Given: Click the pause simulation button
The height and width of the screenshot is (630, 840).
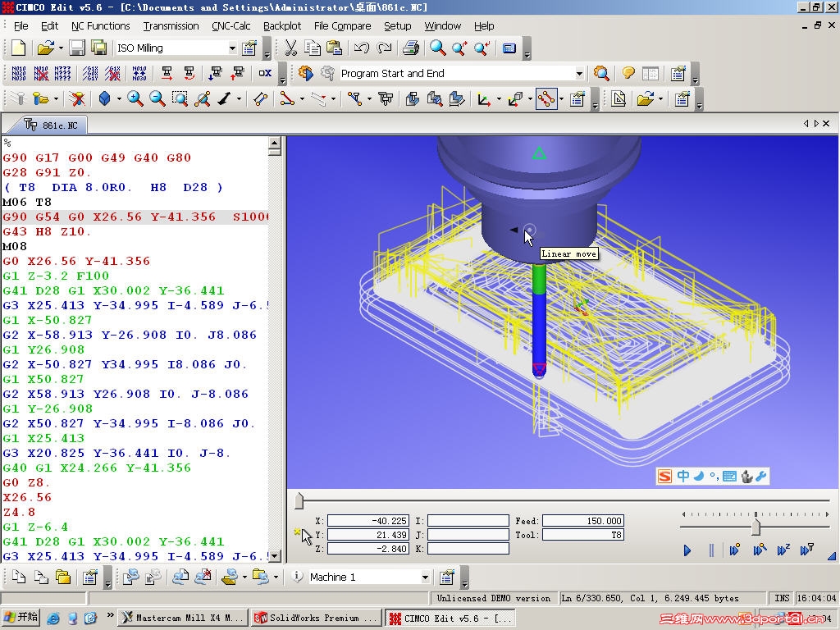Looking at the screenshot, I should [711, 550].
